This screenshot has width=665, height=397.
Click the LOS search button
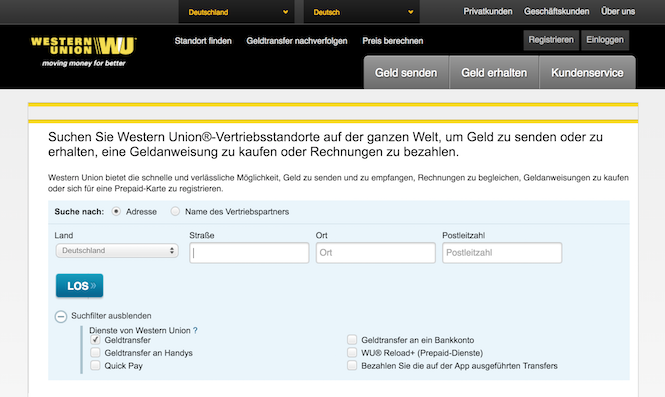(x=79, y=285)
